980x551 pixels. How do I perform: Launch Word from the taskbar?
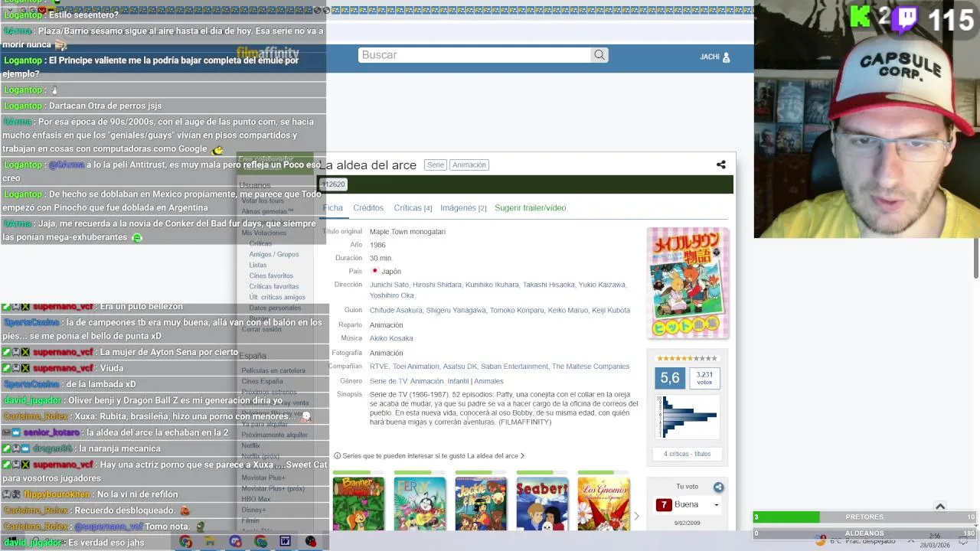coord(285,542)
